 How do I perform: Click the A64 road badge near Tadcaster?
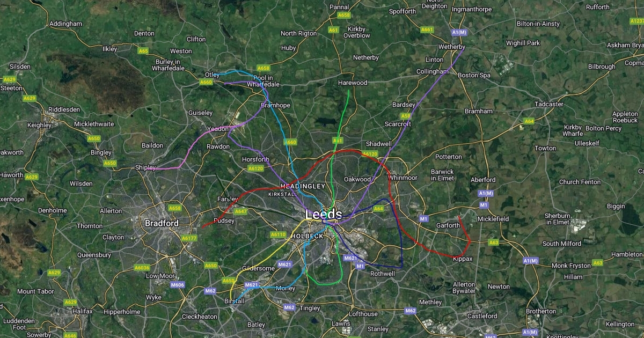(x=529, y=121)
